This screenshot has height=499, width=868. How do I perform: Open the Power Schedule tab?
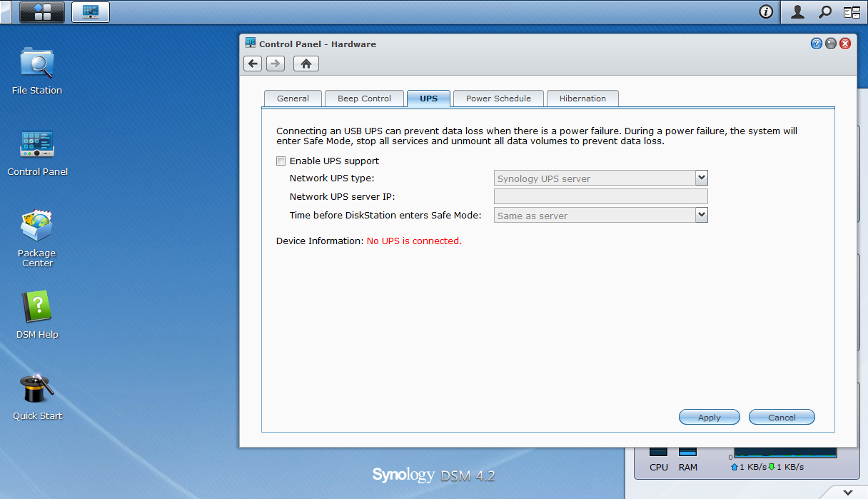(x=498, y=99)
